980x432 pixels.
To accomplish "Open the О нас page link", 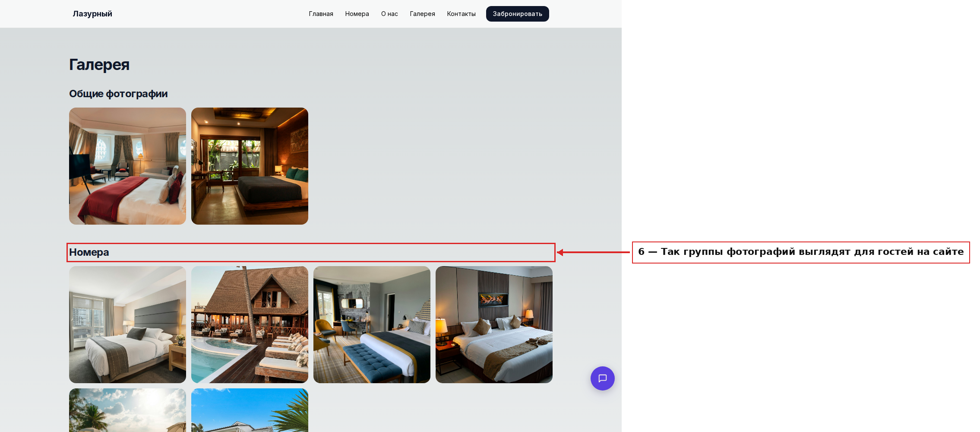I will pos(389,14).
